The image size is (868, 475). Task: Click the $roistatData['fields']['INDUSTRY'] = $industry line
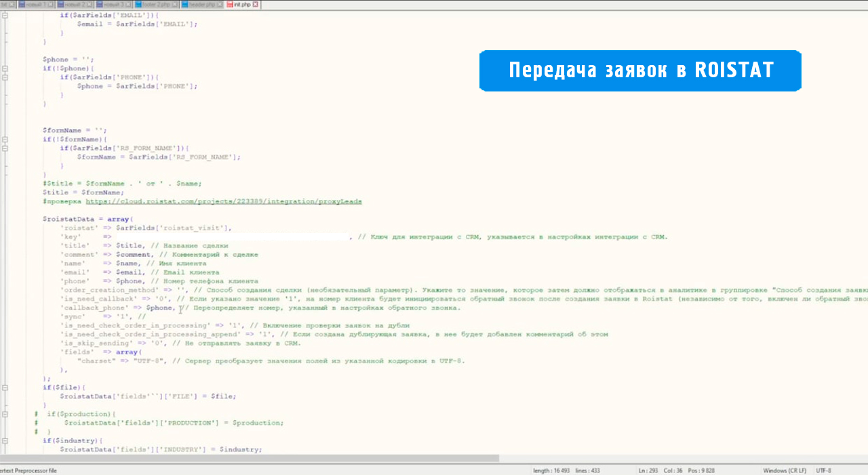161,449
